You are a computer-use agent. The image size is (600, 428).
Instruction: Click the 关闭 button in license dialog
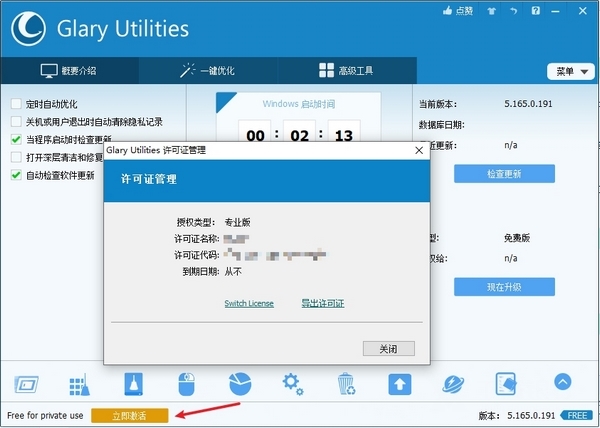point(389,349)
